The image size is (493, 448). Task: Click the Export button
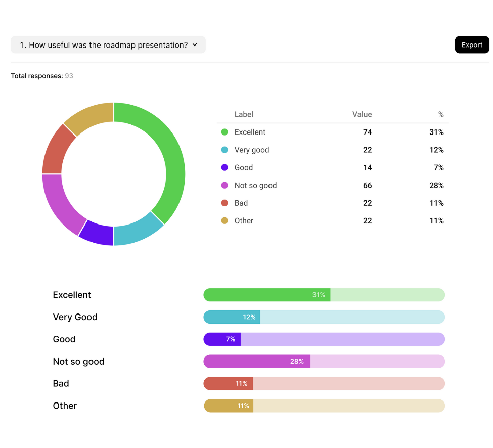click(x=472, y=45)
